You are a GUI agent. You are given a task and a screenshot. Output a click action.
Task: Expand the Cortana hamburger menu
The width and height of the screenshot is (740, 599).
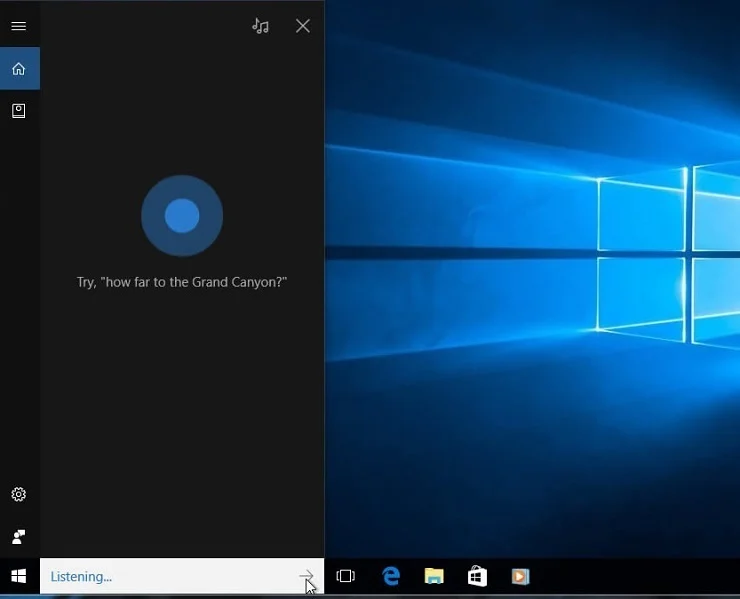(x=18, y=26)
